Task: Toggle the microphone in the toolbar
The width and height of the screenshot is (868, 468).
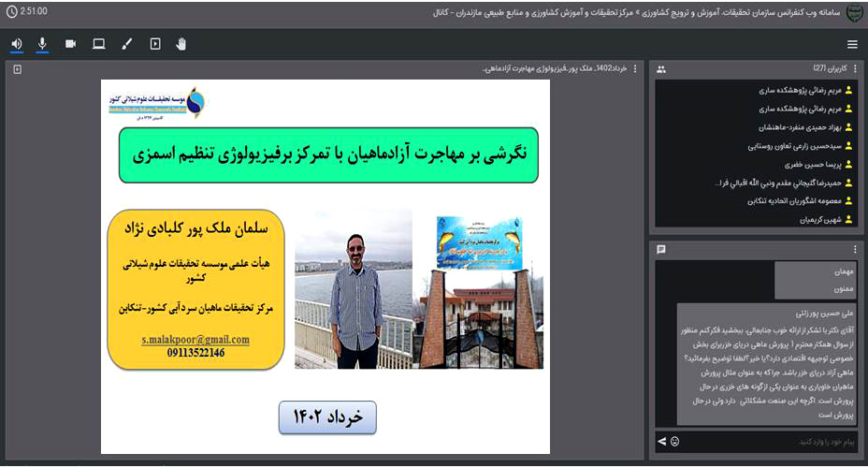Action: [x=42, y=44]
